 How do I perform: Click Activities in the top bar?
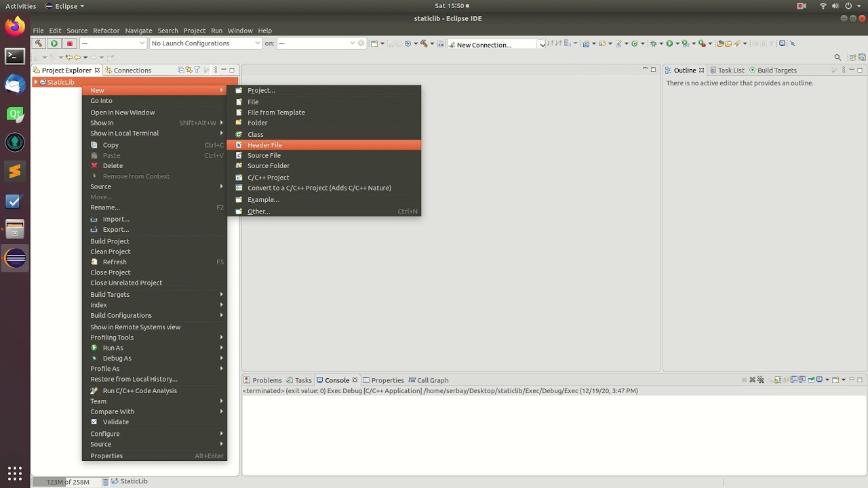(20, 6)
